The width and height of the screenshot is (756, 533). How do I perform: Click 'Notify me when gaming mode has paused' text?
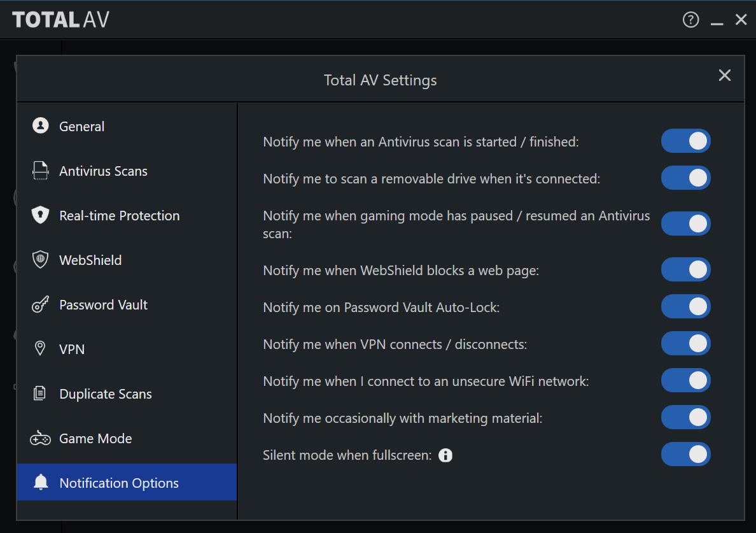[x=456, y=224]
